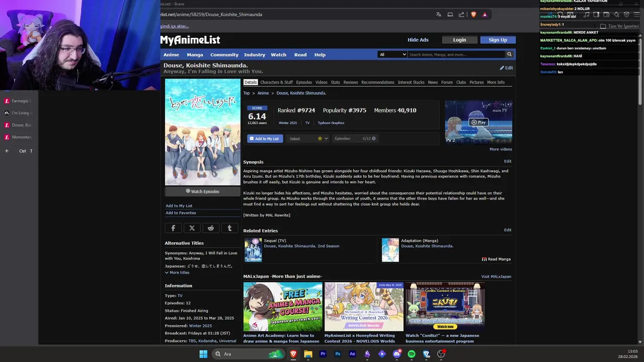Click the cast/screen icon in address bar
Image resolution: width=644 pixels, height=362 pixels.
coord(450,15)
